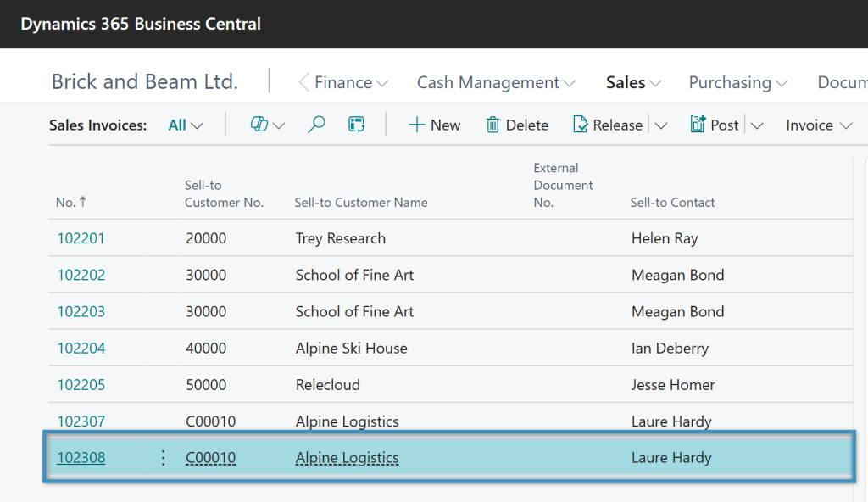This screenshot has width=868, height=502.
Task: Open invoice 102308
Action: click(81, 458)
